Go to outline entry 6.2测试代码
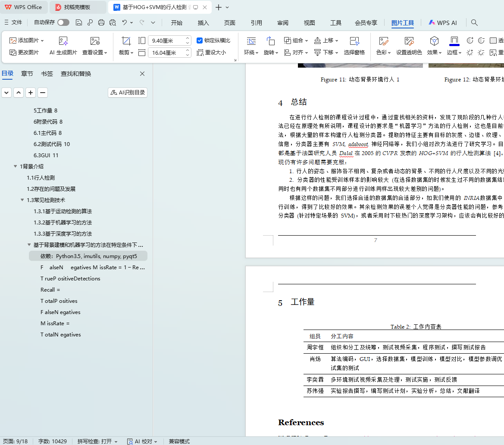 [52, 144]
